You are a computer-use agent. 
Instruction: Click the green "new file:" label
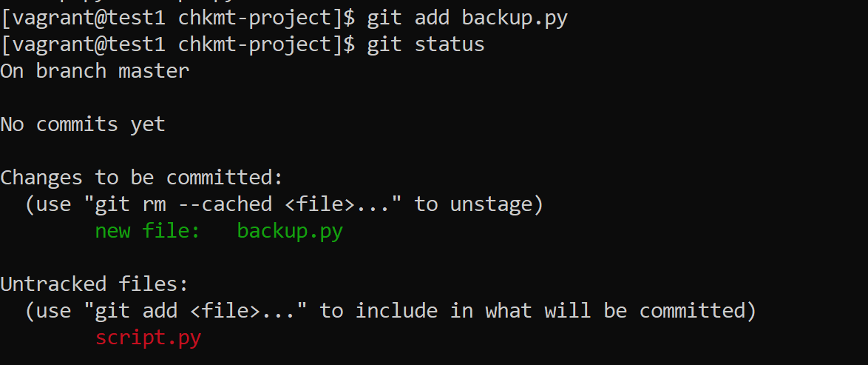[148, 232]
